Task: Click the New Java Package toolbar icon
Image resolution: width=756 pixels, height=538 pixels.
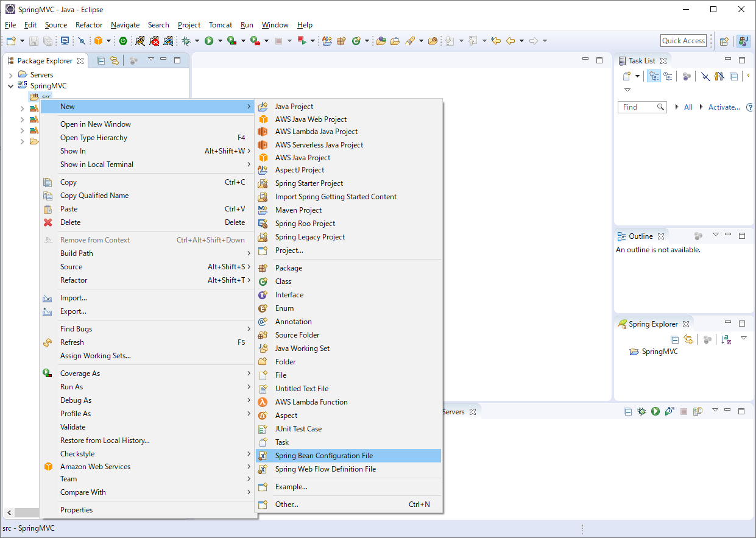Action: pos(341,41)
